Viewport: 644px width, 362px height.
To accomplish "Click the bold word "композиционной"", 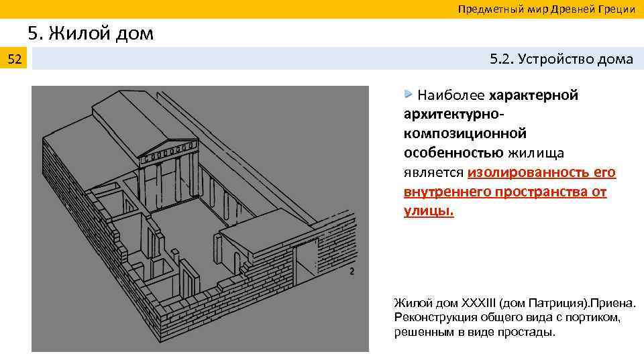I will [x=465, y=134].
